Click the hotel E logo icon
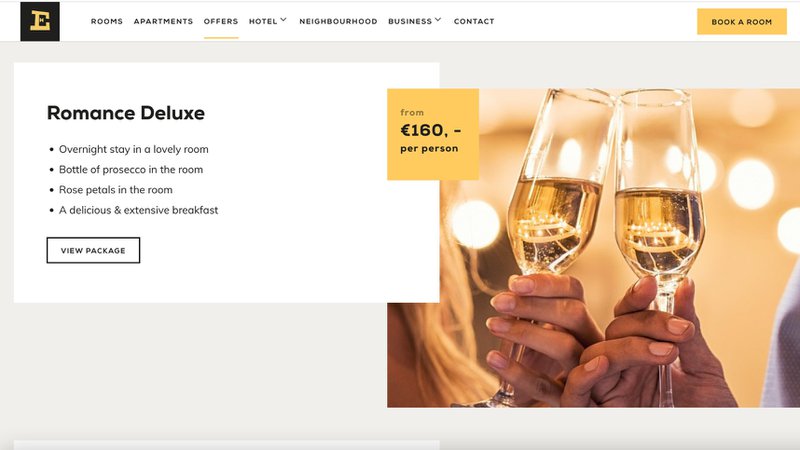The height and width of the screenshot is (450, 800). (x=40, y=21)
